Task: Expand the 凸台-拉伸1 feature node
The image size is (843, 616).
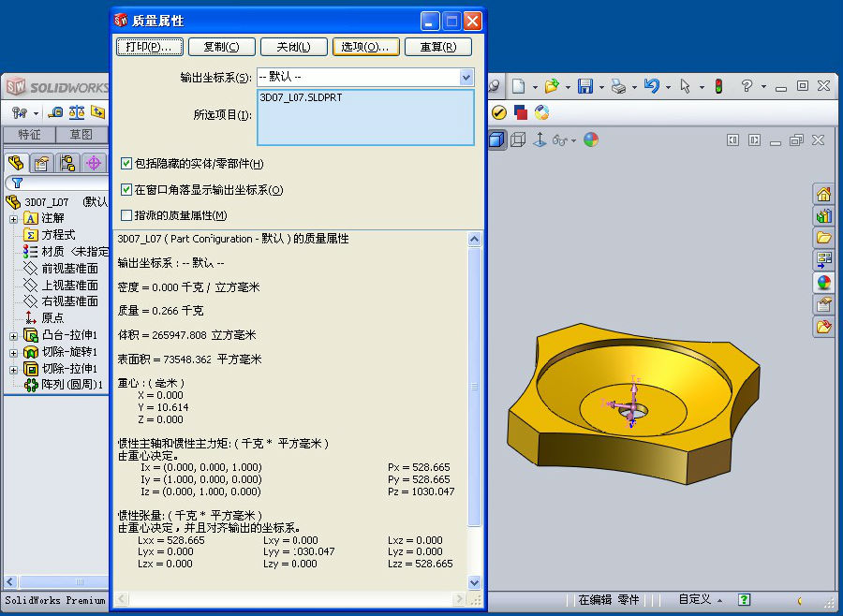Action: click(x=14, y=335)
